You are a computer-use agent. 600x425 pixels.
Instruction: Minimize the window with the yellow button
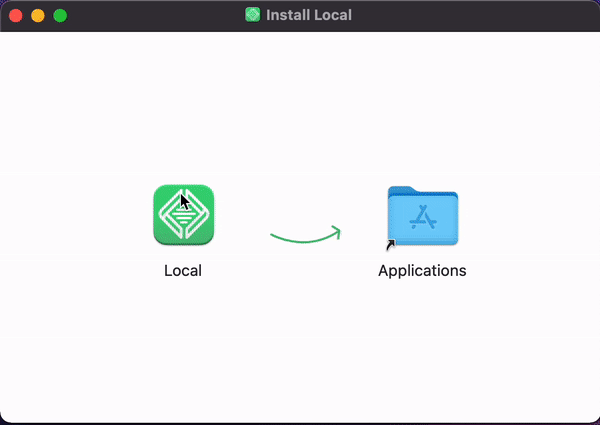(x=38, y=16)
